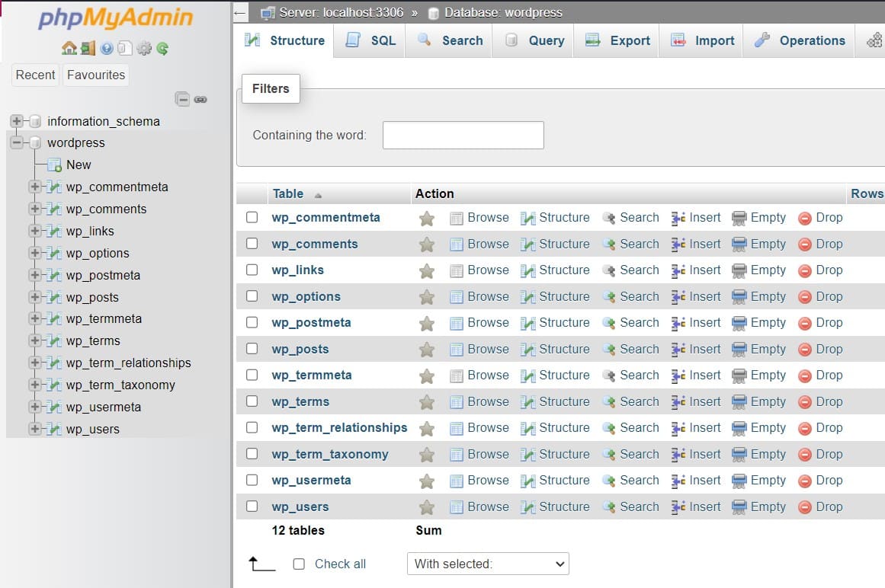Switch to the SQL tab

(x=370, y=40)
